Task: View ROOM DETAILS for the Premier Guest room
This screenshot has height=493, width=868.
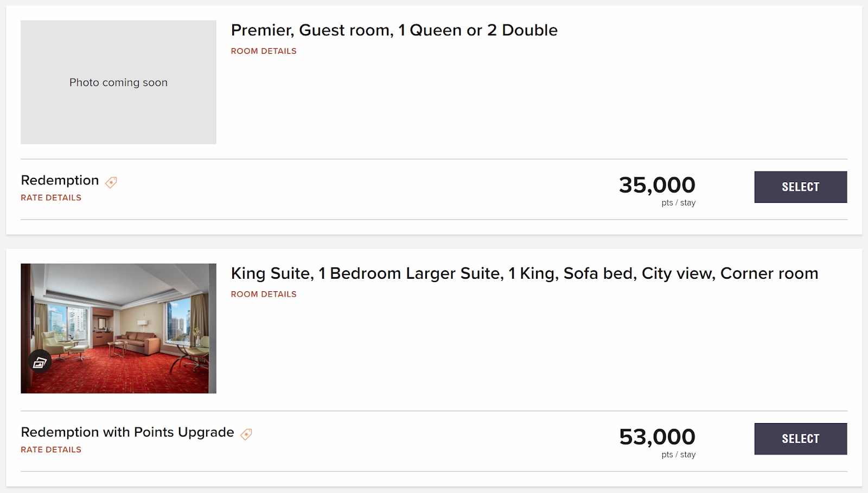Action: click(263, 50)
